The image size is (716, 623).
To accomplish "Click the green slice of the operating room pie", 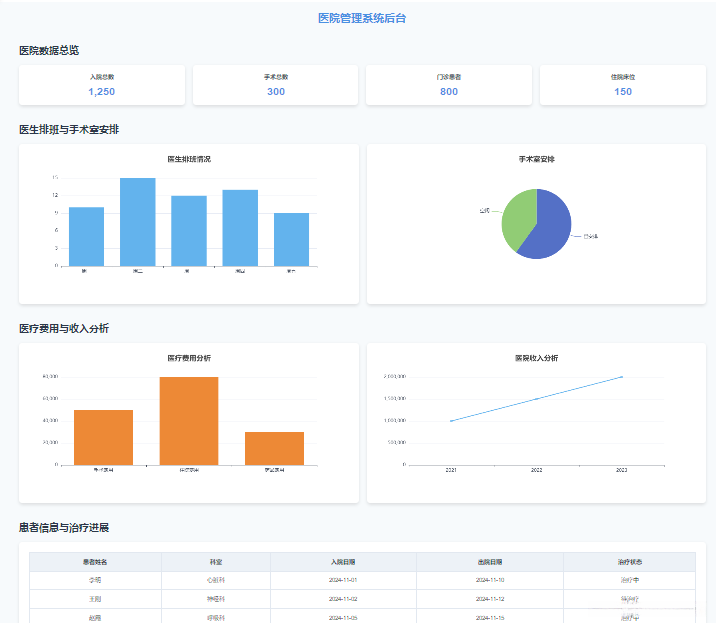I will pos(517,217).
